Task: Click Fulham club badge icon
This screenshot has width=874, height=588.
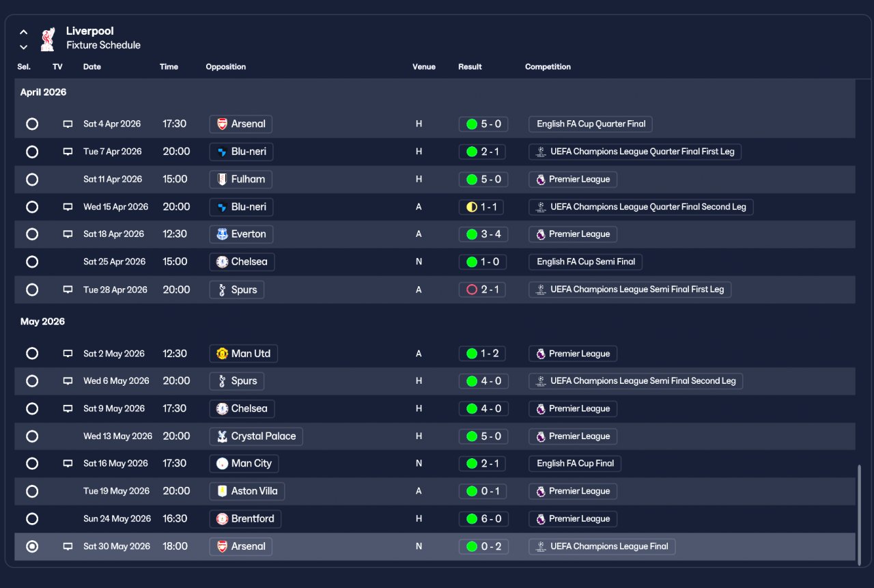Action: tap(222, 180)
